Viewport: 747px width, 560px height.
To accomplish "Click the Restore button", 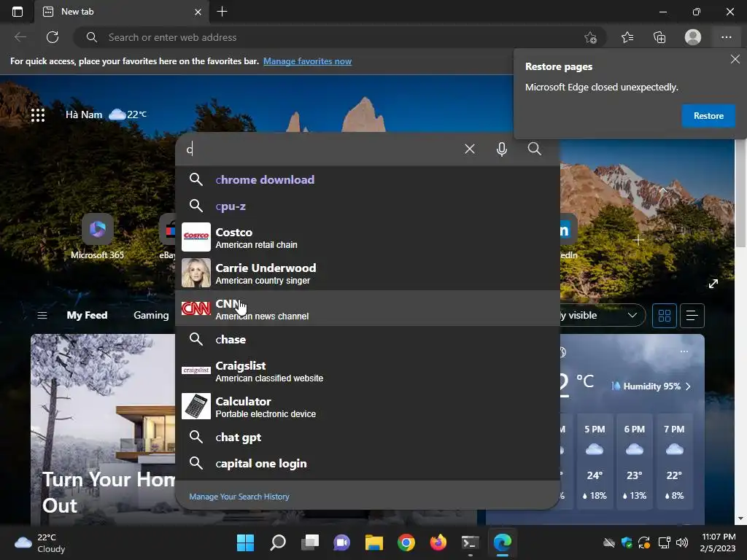I will click(x=708, y=116).
